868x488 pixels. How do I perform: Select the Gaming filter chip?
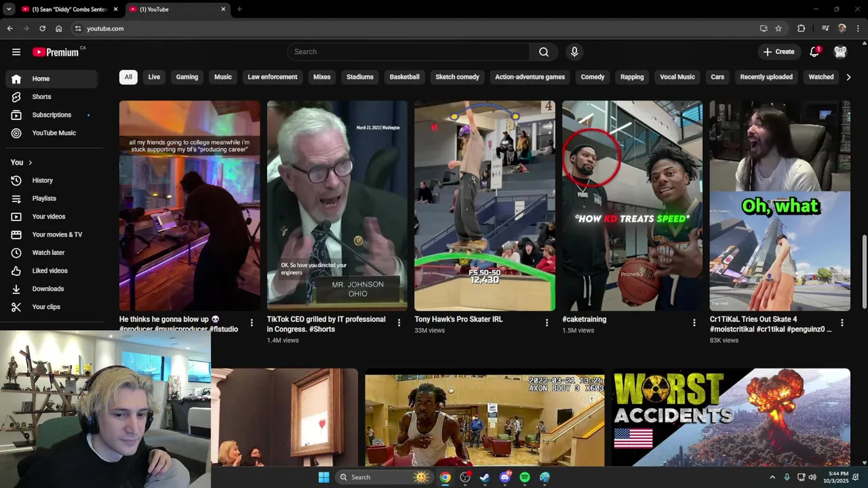(187, 77)
